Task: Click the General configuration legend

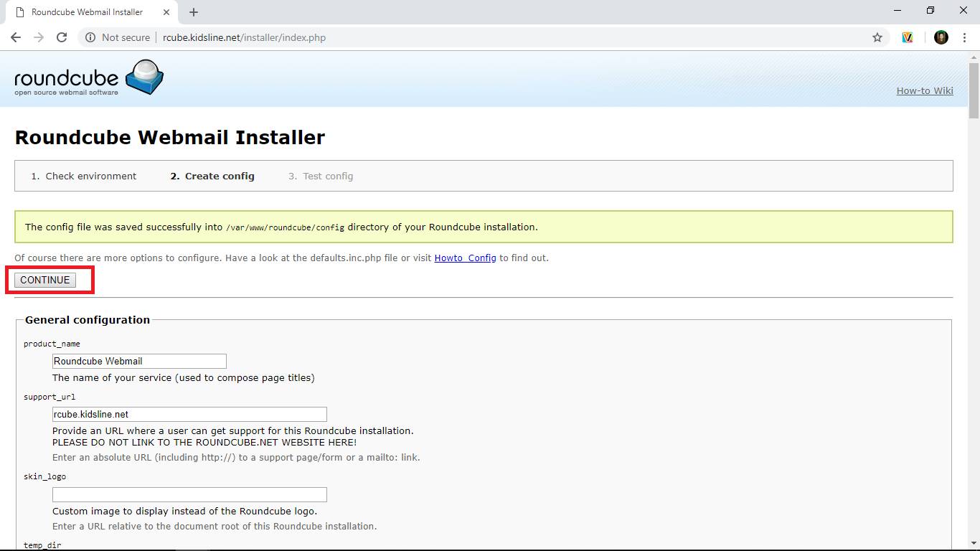Action: pyautogui.click(x=88, y=320)
